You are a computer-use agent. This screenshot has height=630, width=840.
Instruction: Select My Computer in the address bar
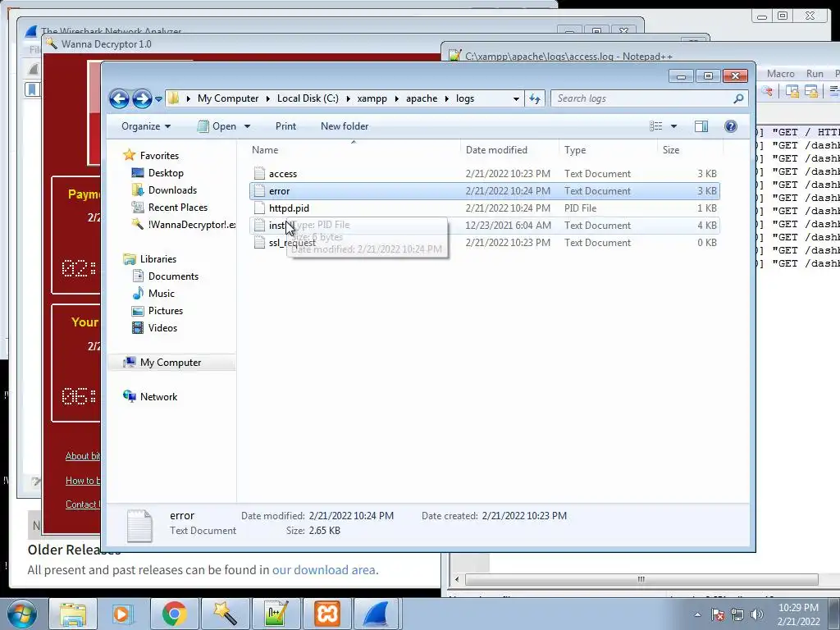pos(228,98)
